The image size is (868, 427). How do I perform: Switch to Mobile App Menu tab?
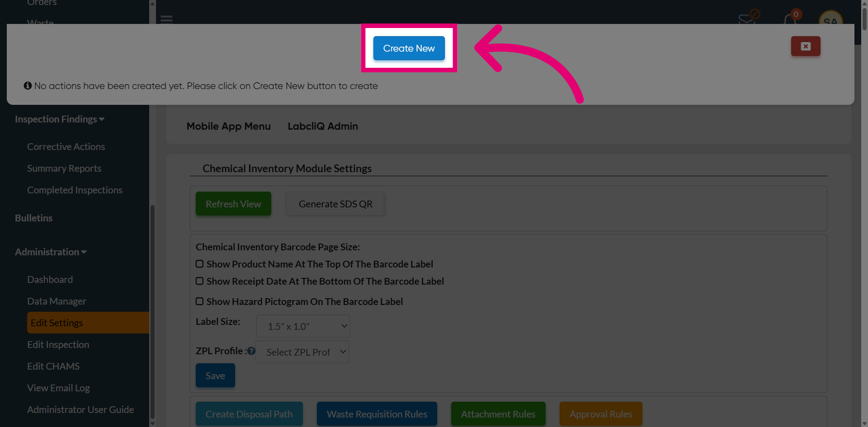pos(229,126)
